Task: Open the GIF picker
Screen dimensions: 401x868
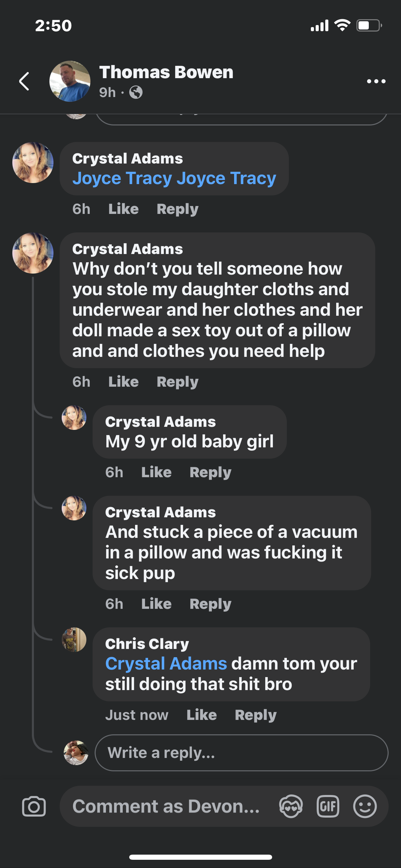Action: (x=328, y=806)
